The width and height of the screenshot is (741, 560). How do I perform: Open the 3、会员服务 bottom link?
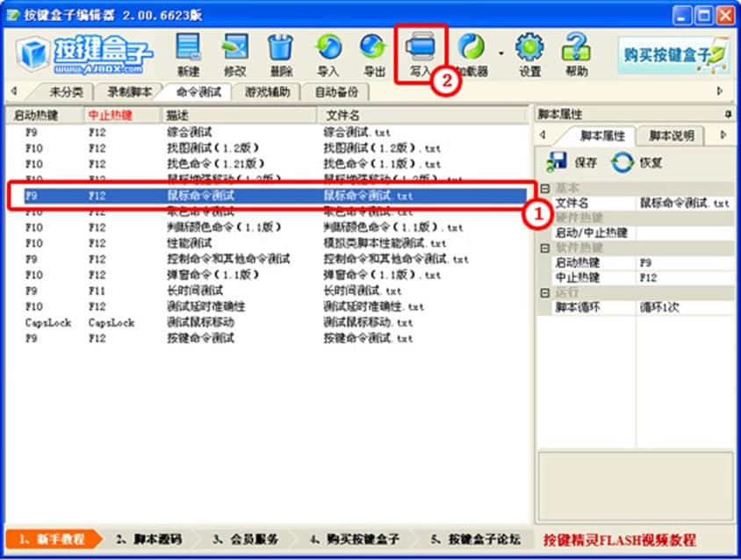pos(245,539)
